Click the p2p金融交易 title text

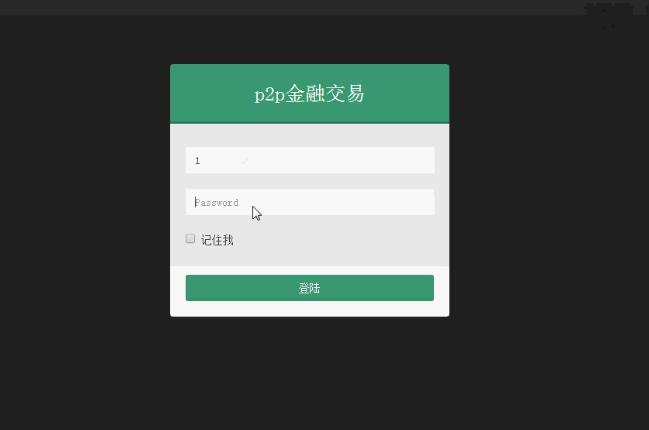coord(310,94)
